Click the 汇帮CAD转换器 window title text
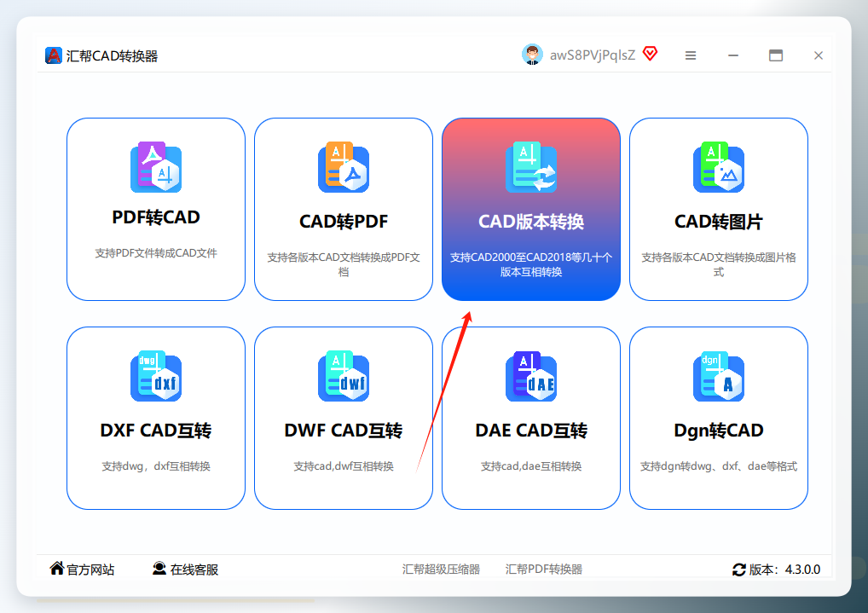This screenshot has width=868, height=613. 112,56
